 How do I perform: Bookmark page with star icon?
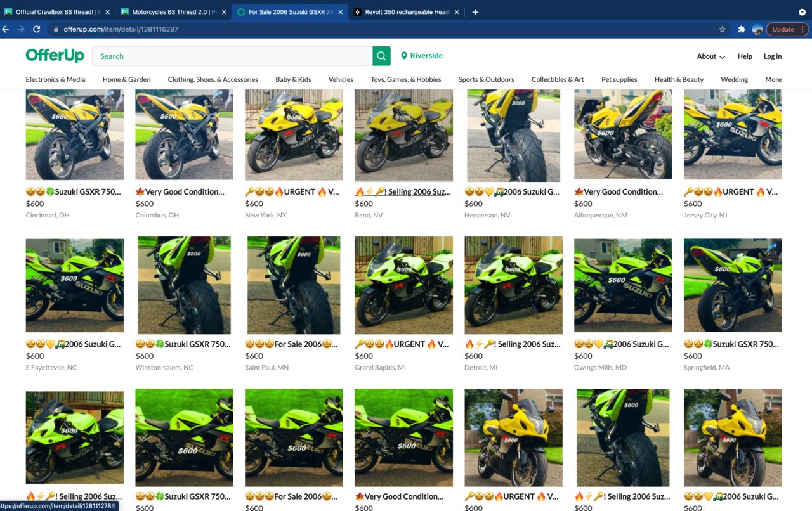(722, 29)
